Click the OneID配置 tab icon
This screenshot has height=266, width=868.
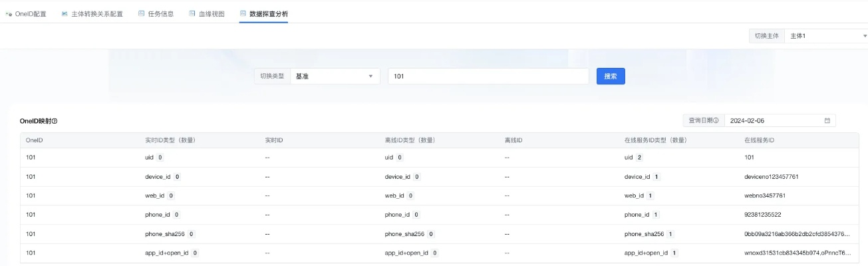9,13
